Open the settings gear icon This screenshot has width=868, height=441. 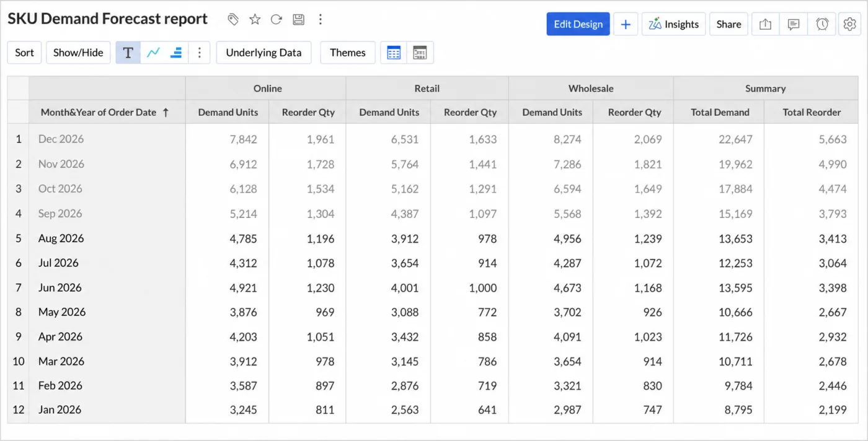click(x=849, y=24)
